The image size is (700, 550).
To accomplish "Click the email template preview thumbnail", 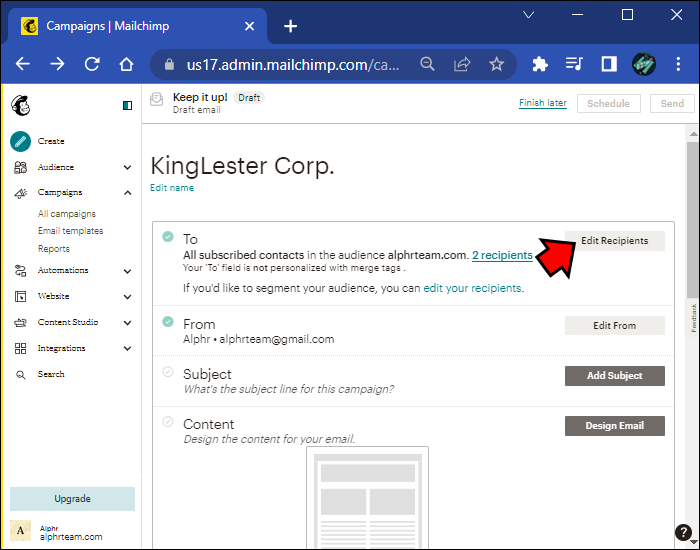I will click(367, 497).
